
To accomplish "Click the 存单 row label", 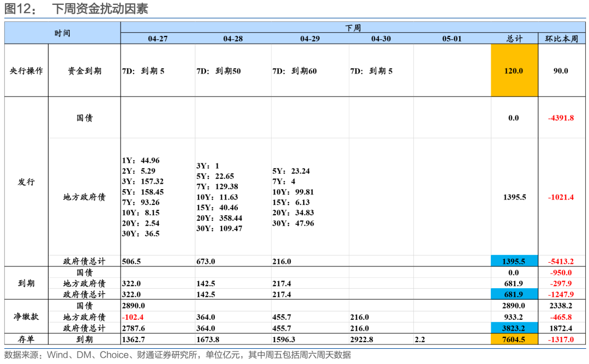I will pyautogui.click(x=26, y=339).
